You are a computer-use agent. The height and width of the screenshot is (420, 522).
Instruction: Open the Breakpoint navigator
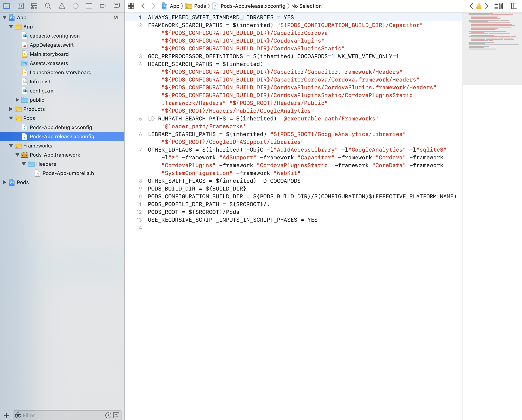[103, 6]
